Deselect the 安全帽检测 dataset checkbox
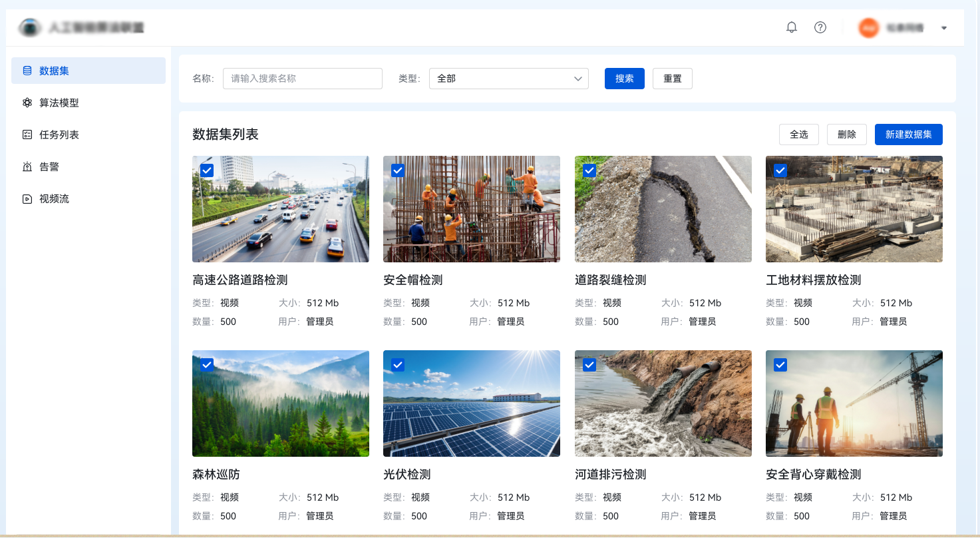980x538 pixels. (398, 170)
